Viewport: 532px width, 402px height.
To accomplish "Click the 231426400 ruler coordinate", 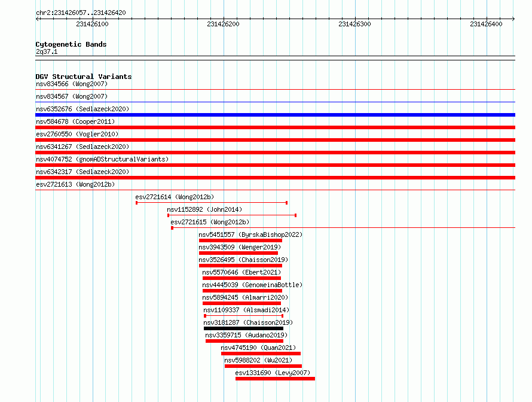I will point(486,24).
